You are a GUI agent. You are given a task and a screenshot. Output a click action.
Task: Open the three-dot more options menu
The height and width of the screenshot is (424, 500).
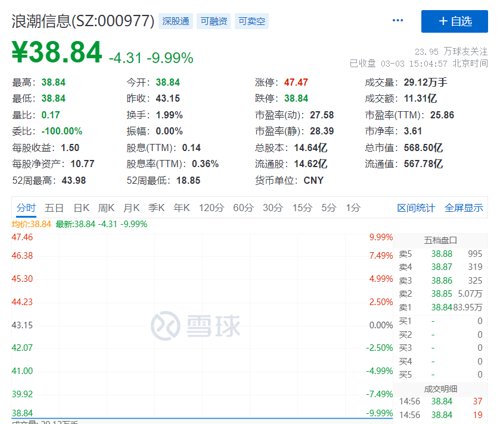click(398, 21)
